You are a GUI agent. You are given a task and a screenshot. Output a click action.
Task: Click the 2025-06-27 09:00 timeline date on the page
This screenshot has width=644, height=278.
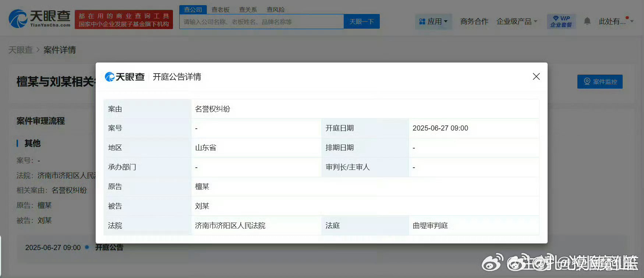53,247
